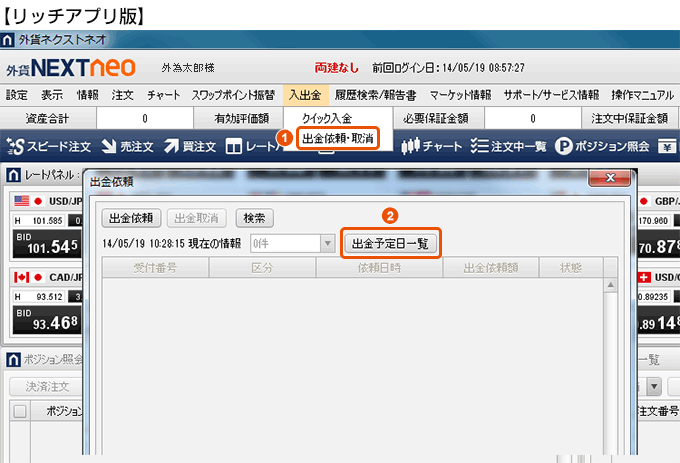Click the 決済注文 button in position panel
Screen dimensions: 680x463
pyautogui.click(x=47, y=386)
